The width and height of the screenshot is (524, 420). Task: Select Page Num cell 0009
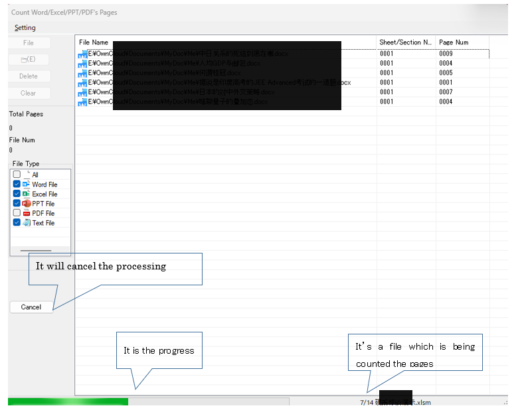446,54
